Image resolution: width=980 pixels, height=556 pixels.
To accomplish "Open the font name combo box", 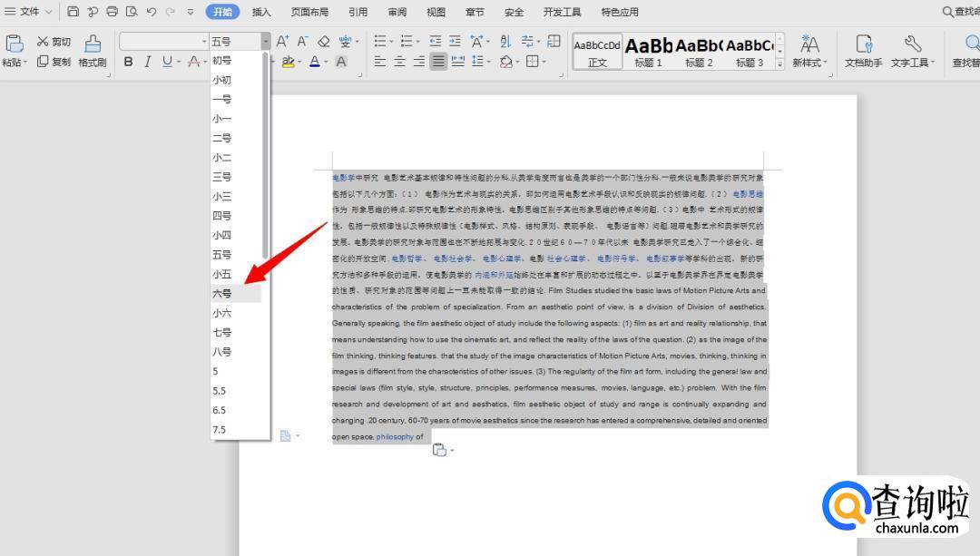I will (163, 41).
